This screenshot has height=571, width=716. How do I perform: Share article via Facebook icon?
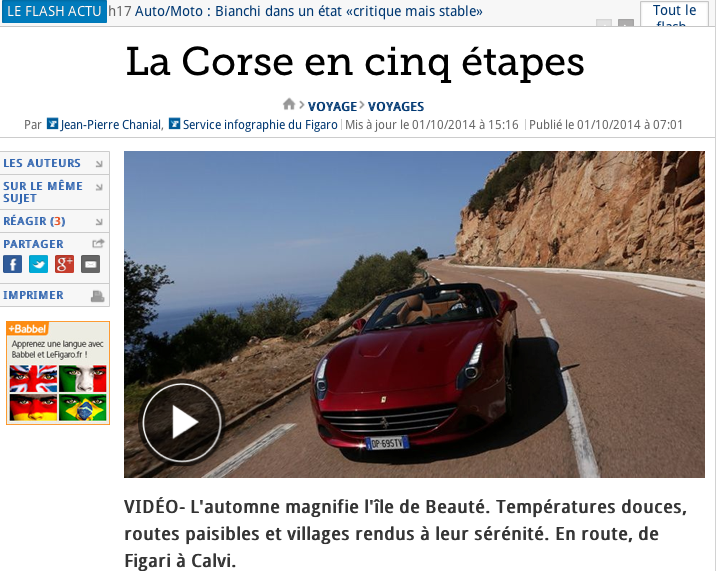(12, 264)
